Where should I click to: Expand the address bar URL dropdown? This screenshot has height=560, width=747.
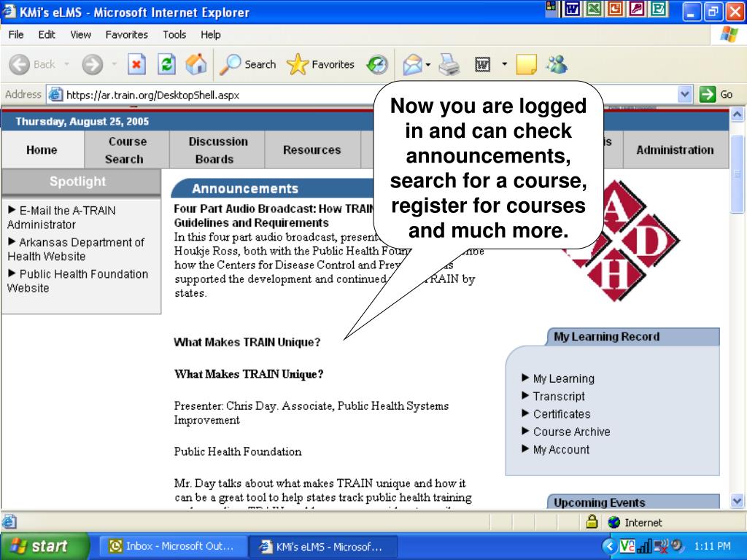684,94
